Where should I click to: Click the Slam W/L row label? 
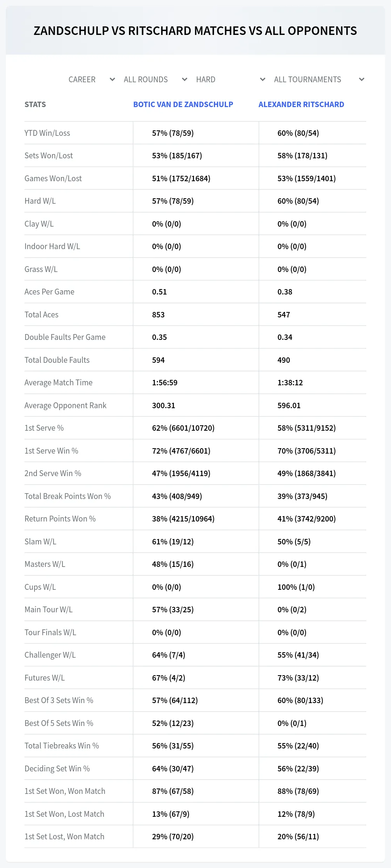[x=40, y=542]
